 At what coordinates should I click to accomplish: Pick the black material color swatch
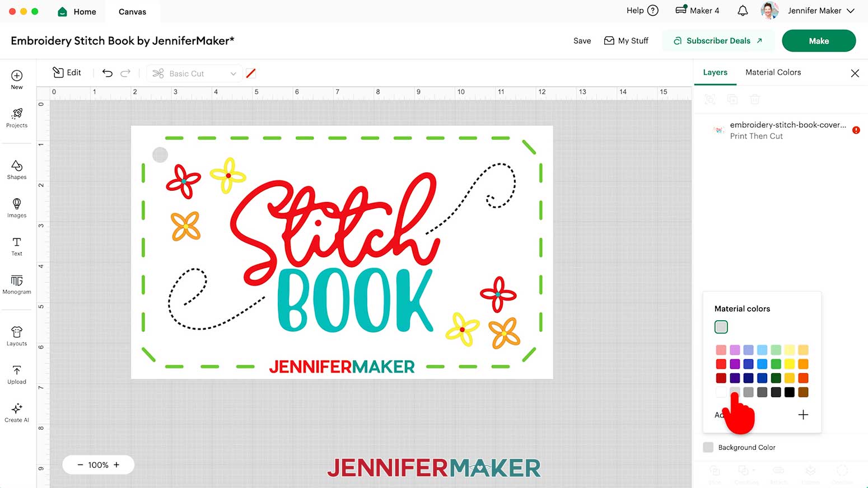pos(789,392)
